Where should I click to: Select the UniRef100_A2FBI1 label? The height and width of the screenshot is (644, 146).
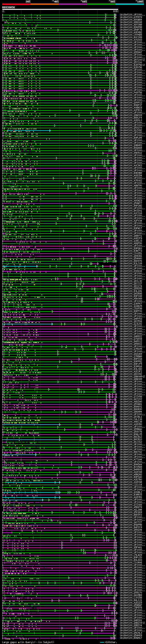pos(131,110)
